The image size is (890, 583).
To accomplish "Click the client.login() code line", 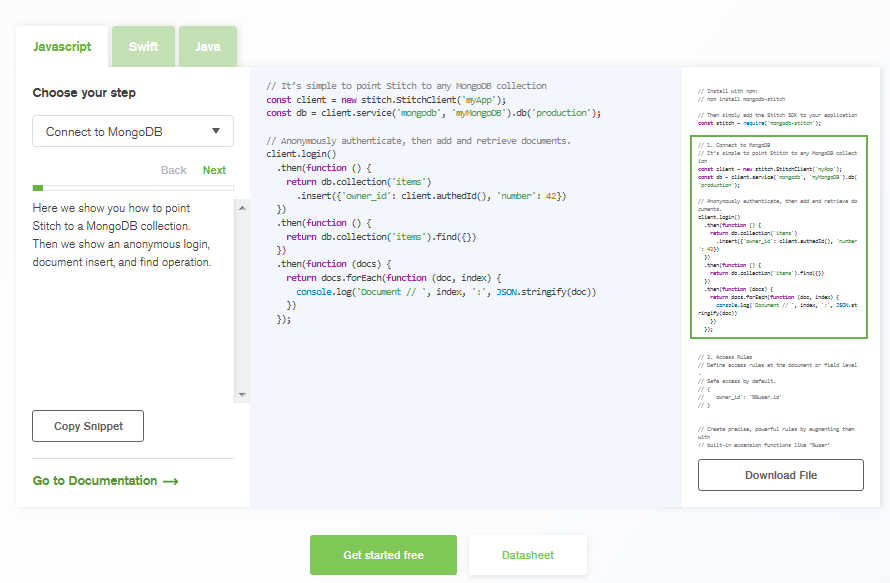I will 301,154.
